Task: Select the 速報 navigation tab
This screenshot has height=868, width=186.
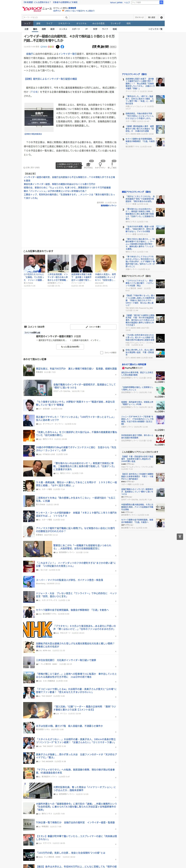Action: pyautogui.click(x=38, y=24)
